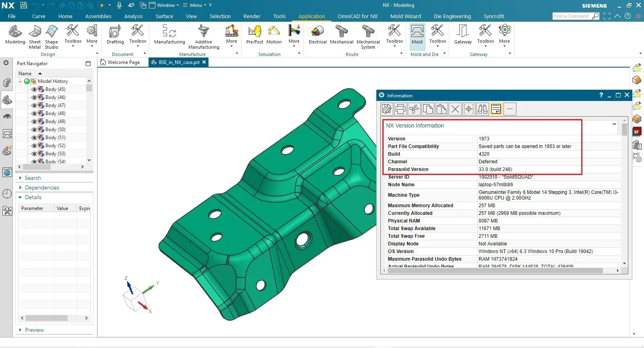Screen dimensions: 644x348
Task: Toggle visibility of Body (52)
Action: pos(34,146)
